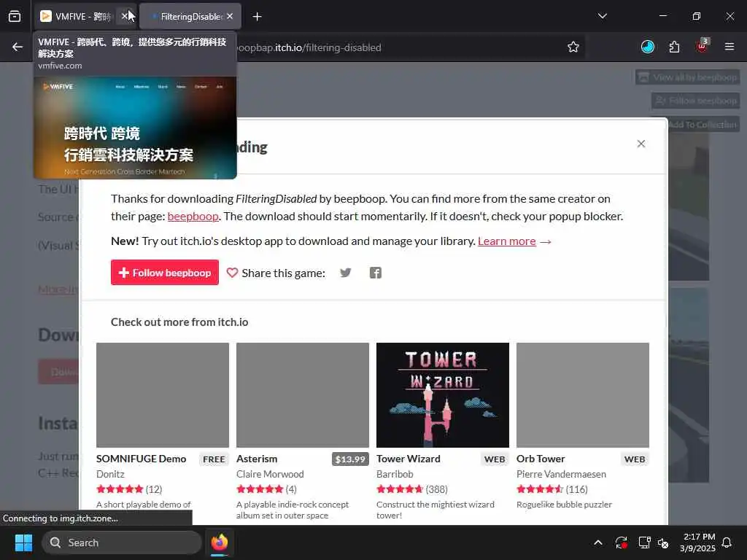Viewport: 747px width, 560px height.
Task: Click the FREE label on SOMNIFUGE Demo
Action: point(214,459)
